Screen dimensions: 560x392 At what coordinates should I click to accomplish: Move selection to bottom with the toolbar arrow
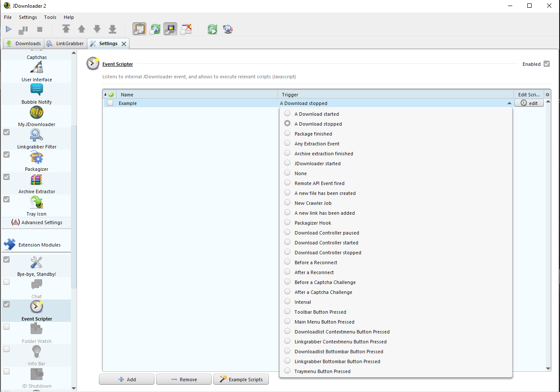[112, 29]
